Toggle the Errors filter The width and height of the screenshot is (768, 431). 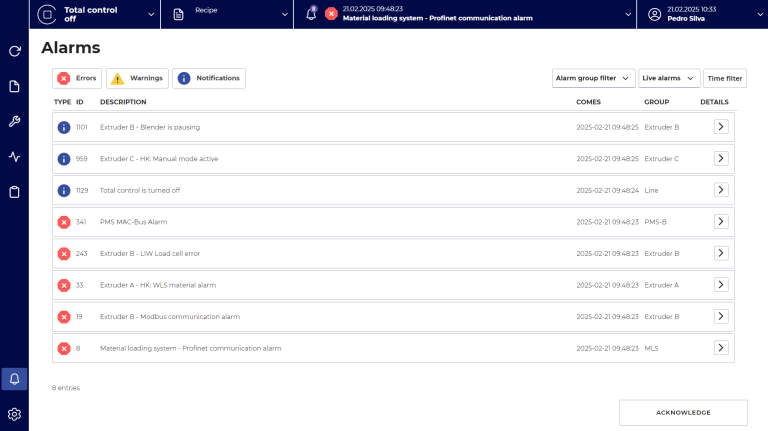77,78
